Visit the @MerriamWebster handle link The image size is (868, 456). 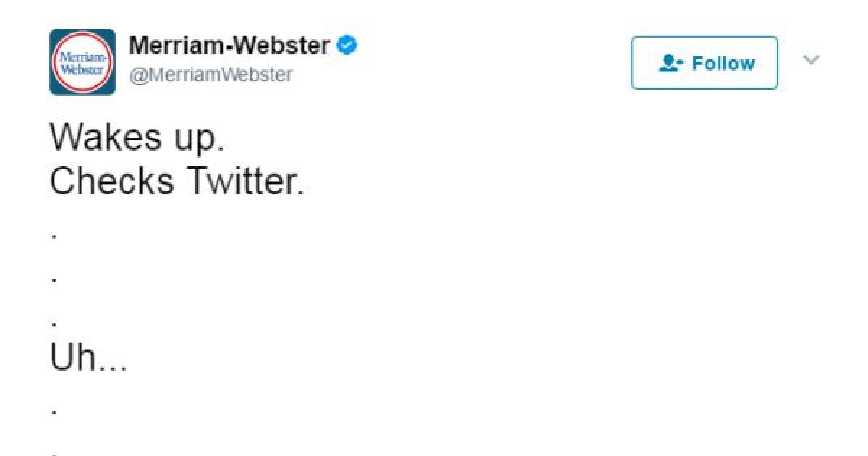click(x=210, y=75)
